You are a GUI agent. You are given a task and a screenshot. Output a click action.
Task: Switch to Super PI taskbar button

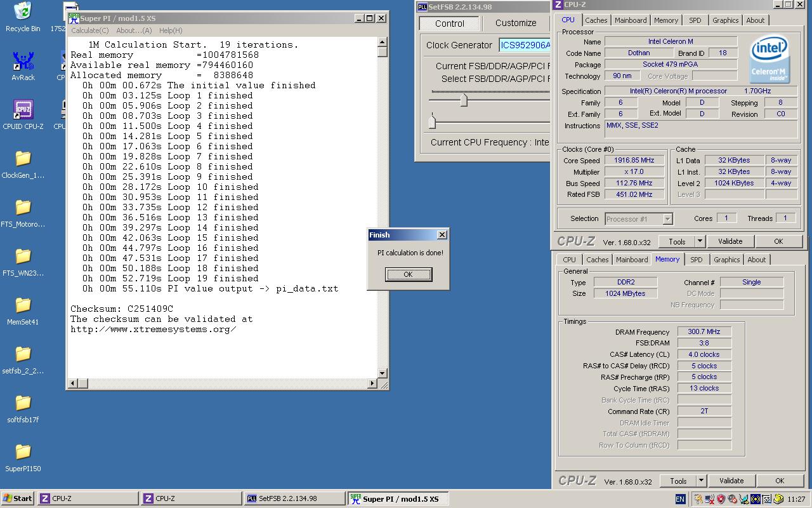tap(398, 498)
